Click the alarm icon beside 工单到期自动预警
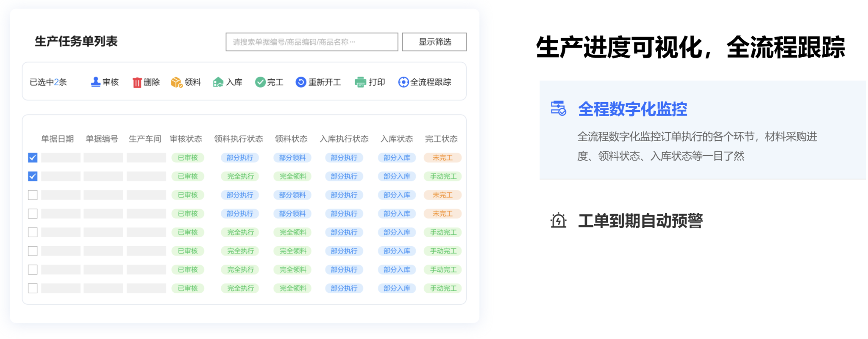Image resolution: width=868 pixels, height=339 pixels. [x=558, y=221]
